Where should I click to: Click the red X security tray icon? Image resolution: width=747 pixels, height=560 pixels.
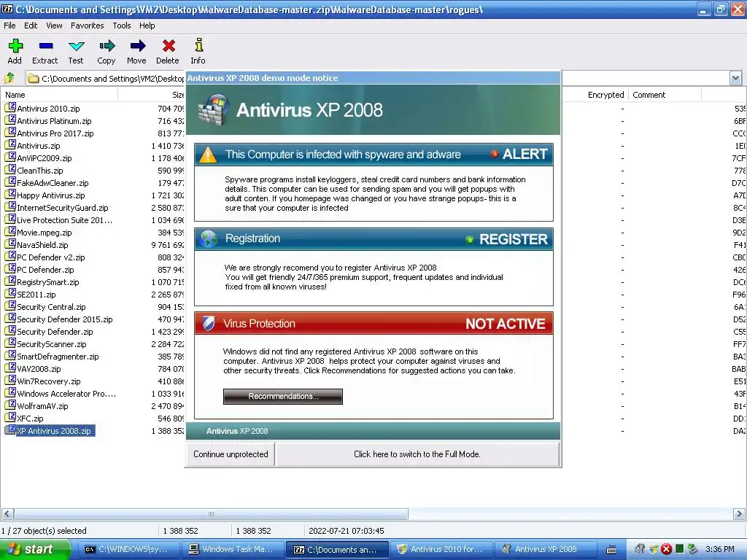pyautogui.click(x=667, y=549)
